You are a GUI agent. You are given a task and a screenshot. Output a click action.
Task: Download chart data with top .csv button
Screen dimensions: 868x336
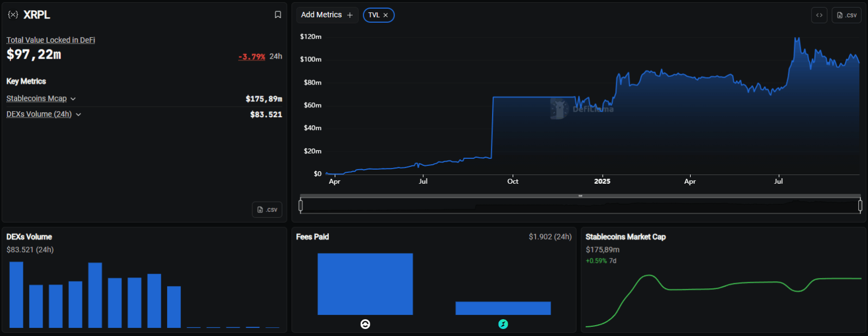[x=846, y=15]
